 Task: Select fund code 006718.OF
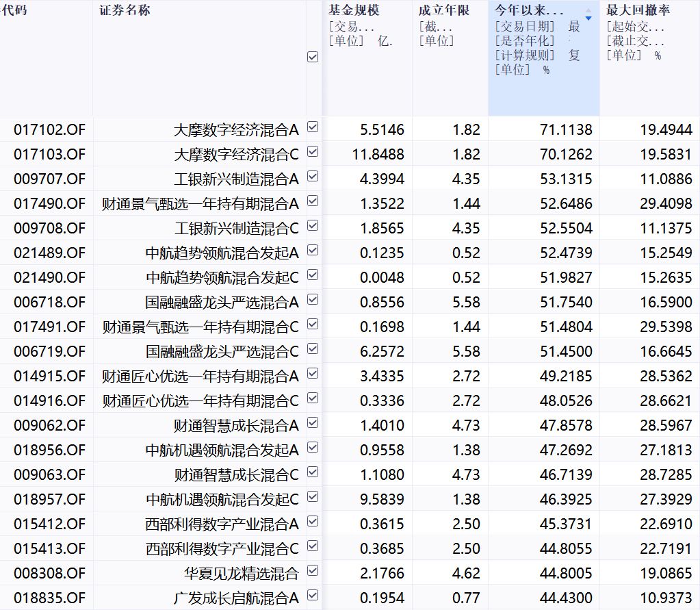(x=49, y=303)
